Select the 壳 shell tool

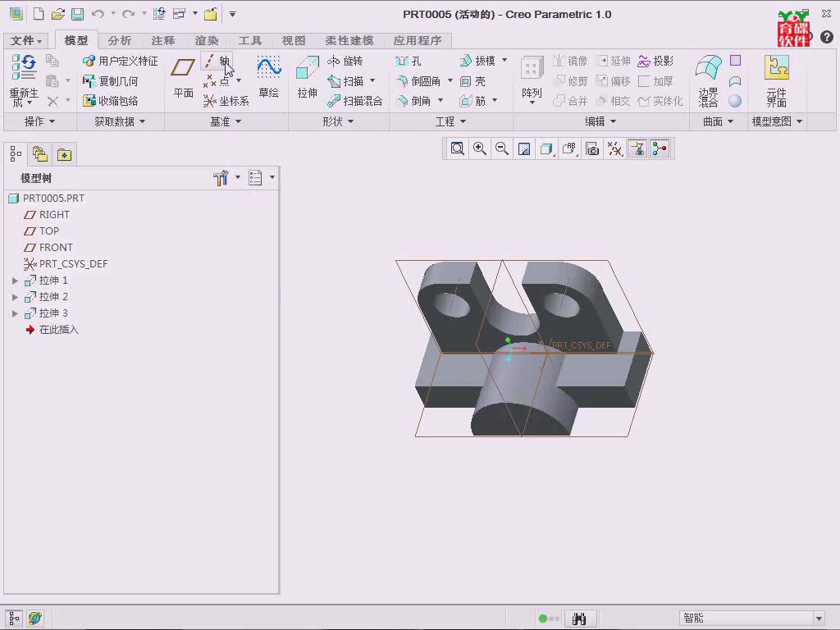tap(472, 81)
